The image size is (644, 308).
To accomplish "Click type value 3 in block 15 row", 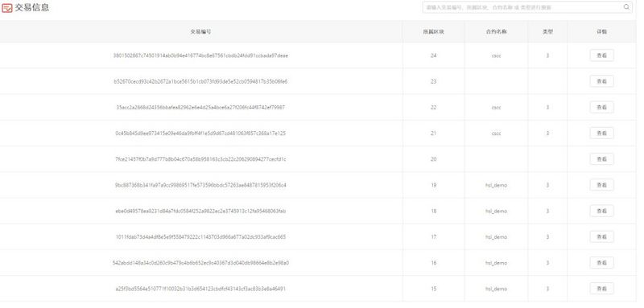I will pyautogui.click(x=547, y=289).
